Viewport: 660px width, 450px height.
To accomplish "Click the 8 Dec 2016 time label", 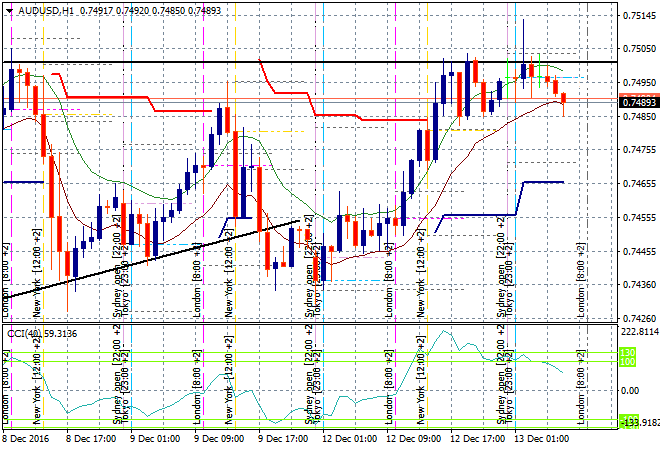I will (x=27, y=438).
